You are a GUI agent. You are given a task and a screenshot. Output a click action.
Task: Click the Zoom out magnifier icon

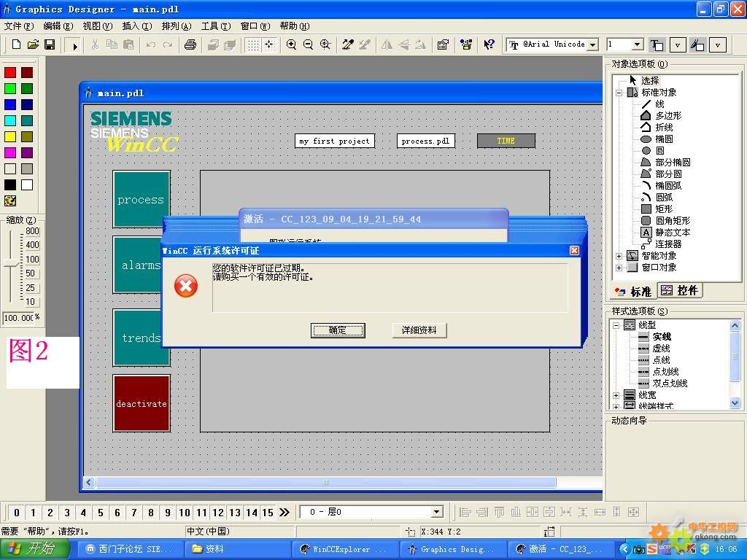click(309, 44)
